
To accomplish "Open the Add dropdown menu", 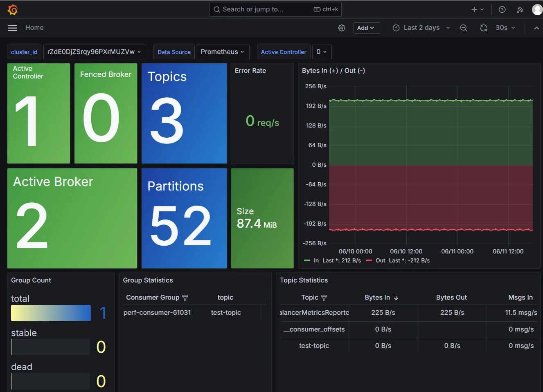I will click(x=366, y=28).
